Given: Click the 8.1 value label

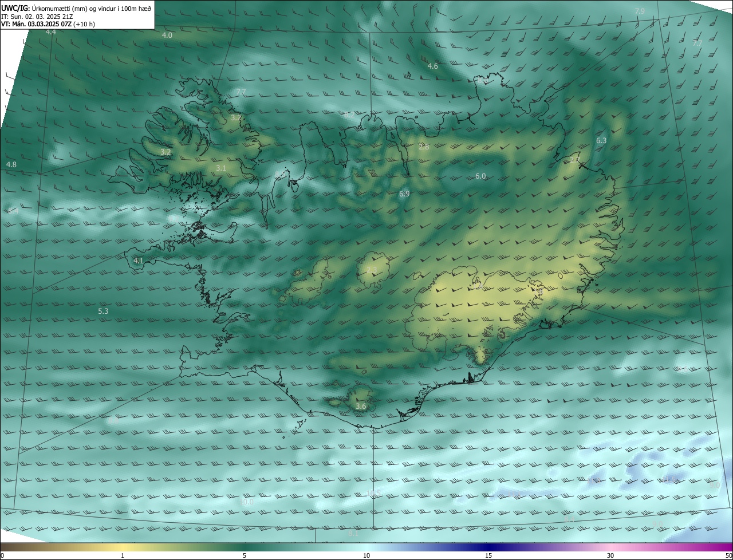Looking at the screenshot, I should coord(353,534).
